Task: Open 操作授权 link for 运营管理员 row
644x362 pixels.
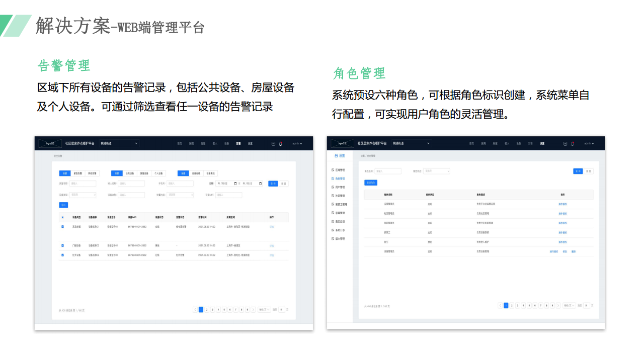Action: click(x=562, y=204)
